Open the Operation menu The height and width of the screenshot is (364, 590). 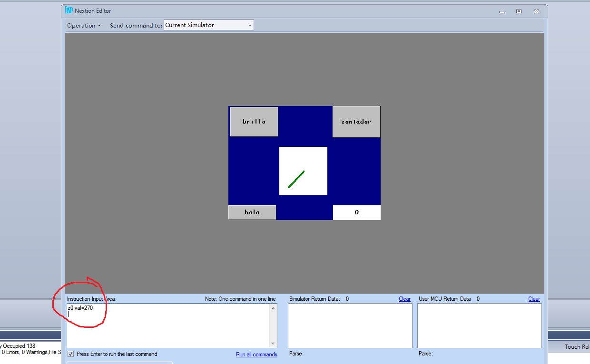[x=84, y=25]
